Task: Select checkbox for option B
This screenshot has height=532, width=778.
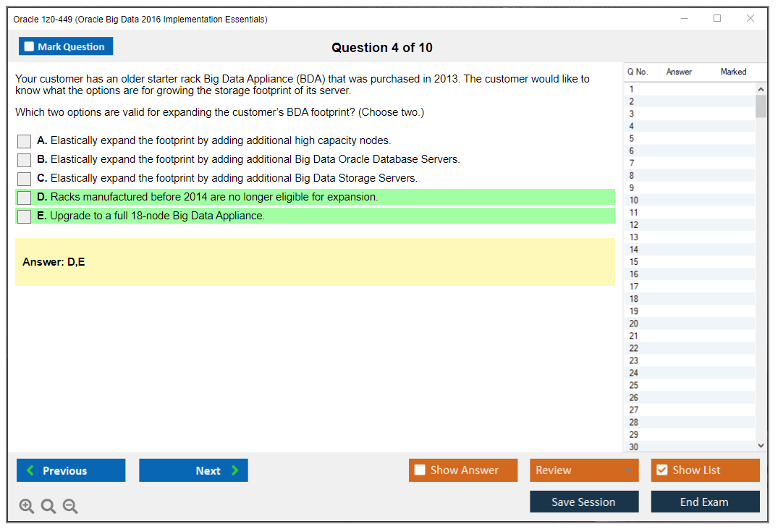Action: coord(25,160)
